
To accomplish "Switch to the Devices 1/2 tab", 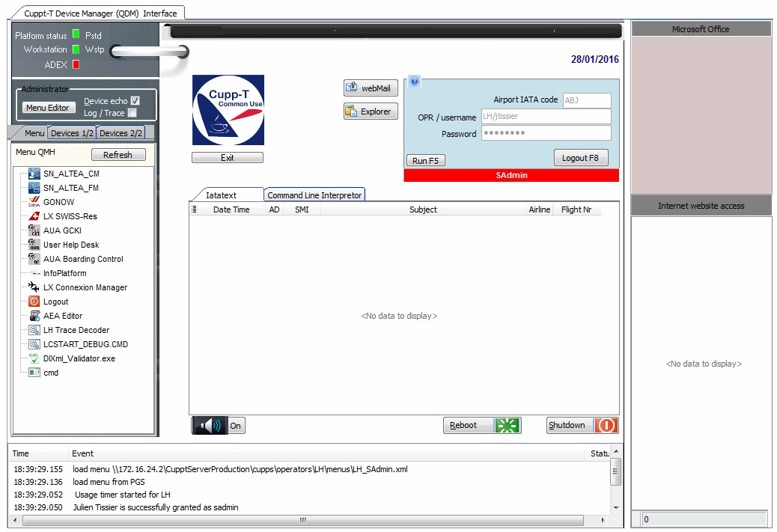I will 72,133.
